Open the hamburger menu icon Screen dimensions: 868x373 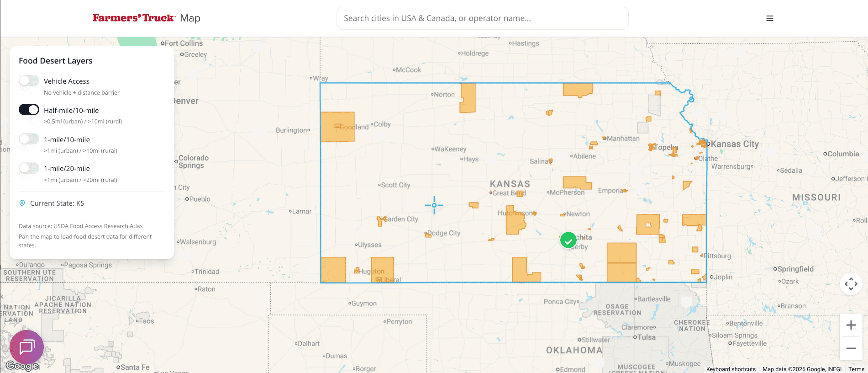(x=769, y=18)
